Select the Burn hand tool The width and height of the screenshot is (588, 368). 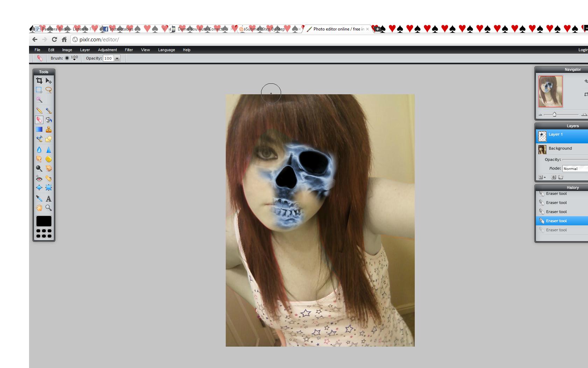pos(49,169)
